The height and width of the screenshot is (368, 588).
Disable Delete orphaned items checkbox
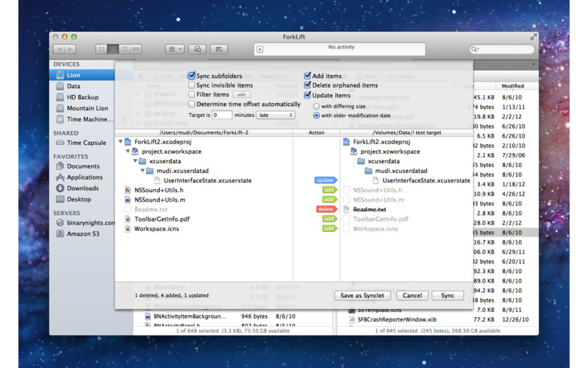coord(308,85)
